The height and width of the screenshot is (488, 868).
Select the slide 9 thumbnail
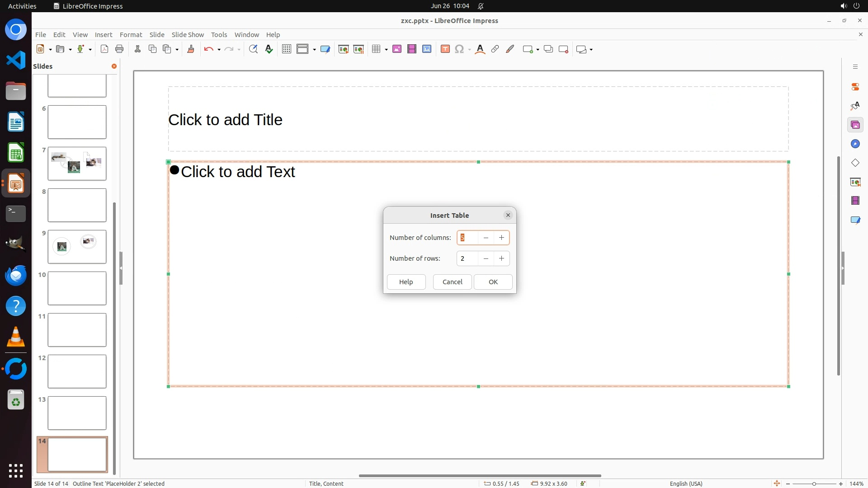[x=77, y=247]
